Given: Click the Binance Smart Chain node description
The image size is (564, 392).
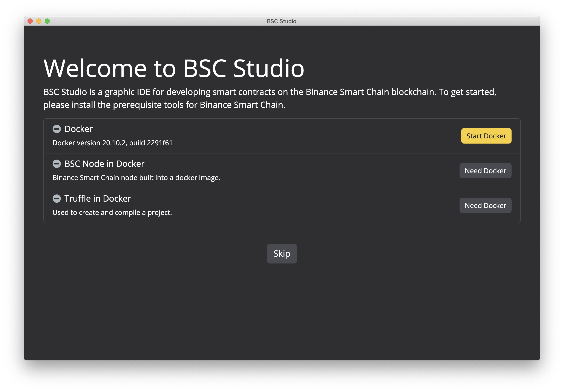Looking at the screenshot, I should [136, 178].
